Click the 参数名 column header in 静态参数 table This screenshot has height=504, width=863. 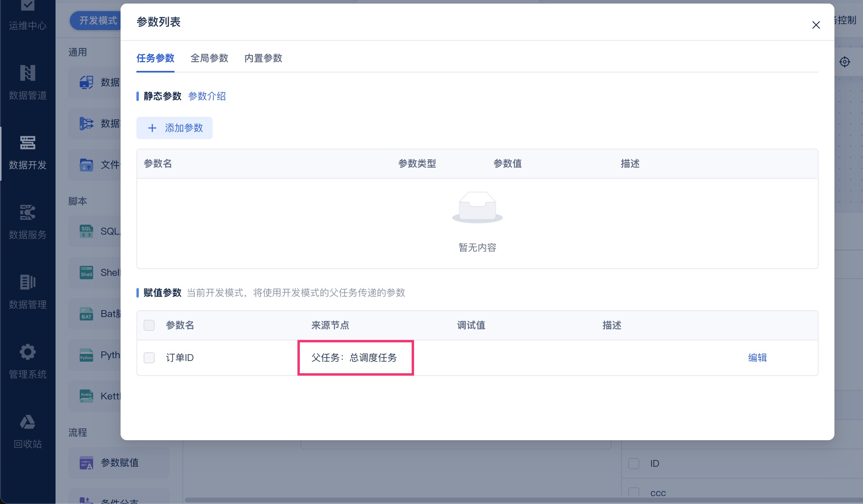click(158, 164)
